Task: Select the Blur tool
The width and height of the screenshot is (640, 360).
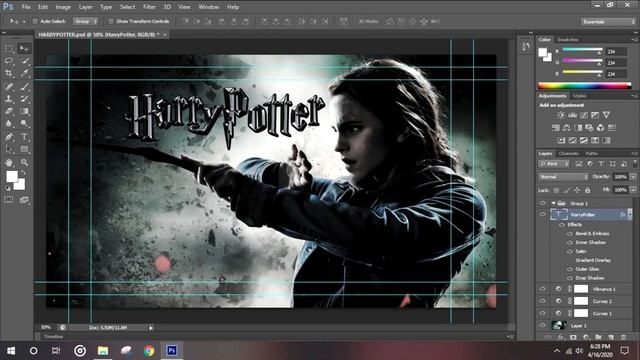Action: [x=9, y=123]
